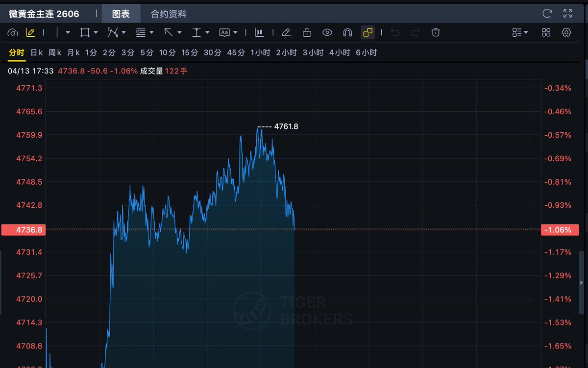The width and height of the screenshot is (588, 368).
Task: Click the 04/13 17:33 timestamp text
Action: click(30, 71)
